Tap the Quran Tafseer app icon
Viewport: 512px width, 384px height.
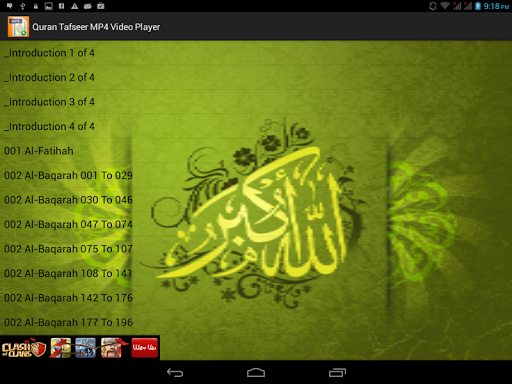pyautogui.click(x=18, y=26)
